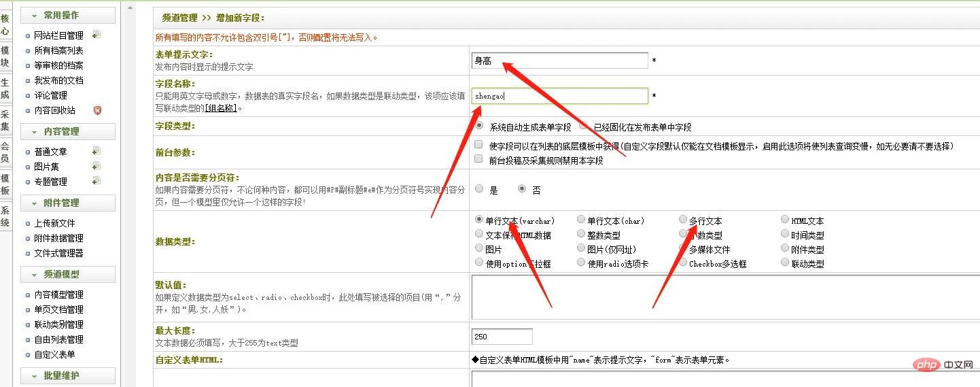Open 单页文档管理 link
980x387 pixels.
tap(58, 309)
